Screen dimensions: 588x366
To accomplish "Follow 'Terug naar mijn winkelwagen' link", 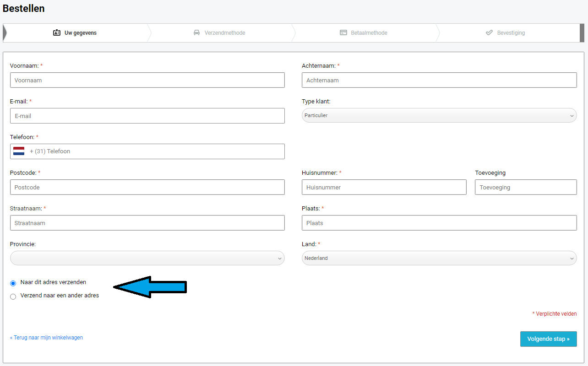I will tap(46, 338).
